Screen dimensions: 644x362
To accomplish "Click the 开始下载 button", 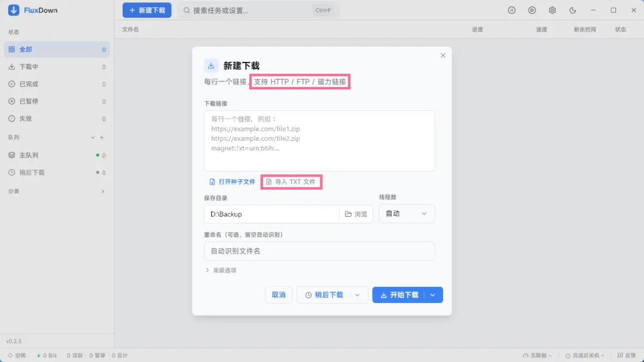I will 398,295.
